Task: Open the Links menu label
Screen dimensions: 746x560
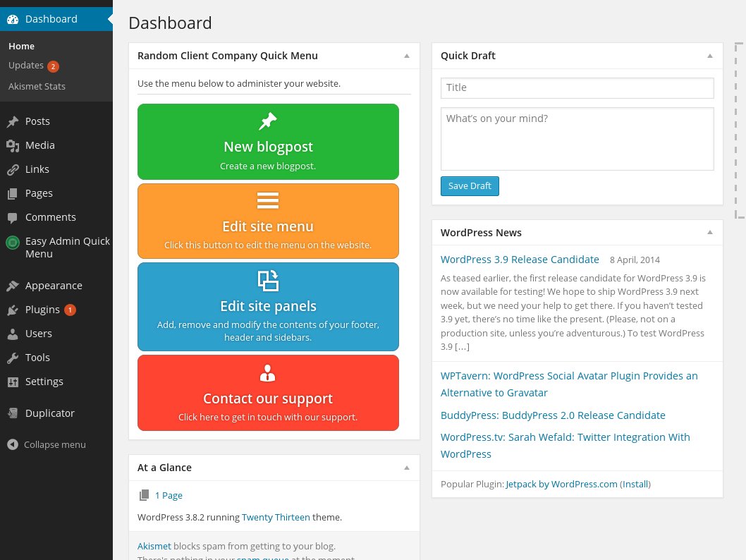Action: tap(37, 169)
